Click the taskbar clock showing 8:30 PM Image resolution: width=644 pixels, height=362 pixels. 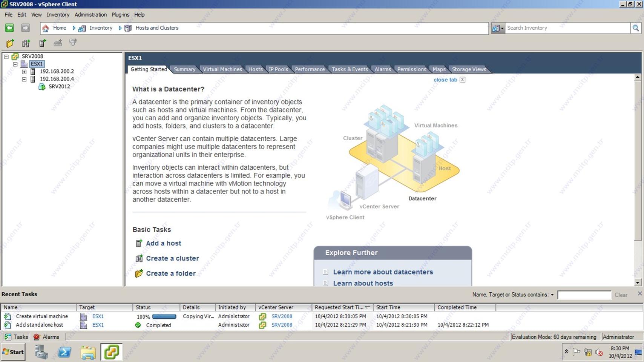click(x=620, y=348)
